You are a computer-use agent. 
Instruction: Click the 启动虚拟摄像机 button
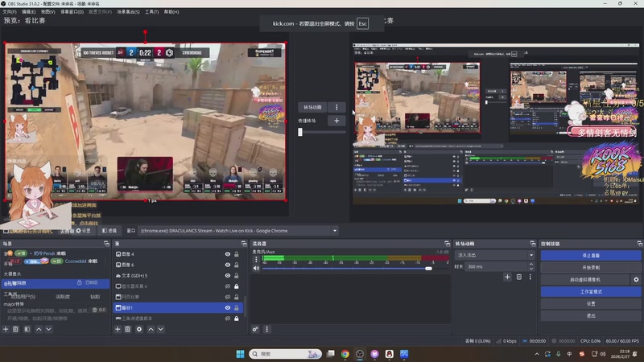coord(585,279)
